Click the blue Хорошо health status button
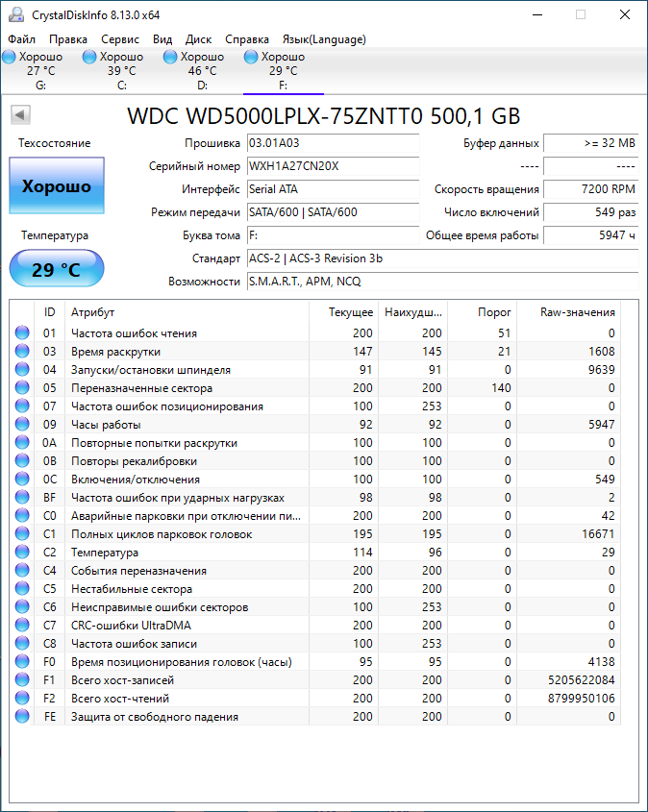This screenshot has height=812, width=648. point(57,185)
